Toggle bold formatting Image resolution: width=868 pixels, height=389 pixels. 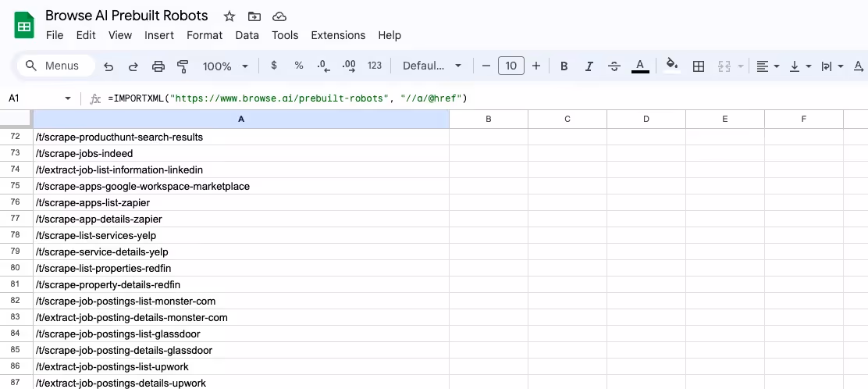tap(564, 66)
